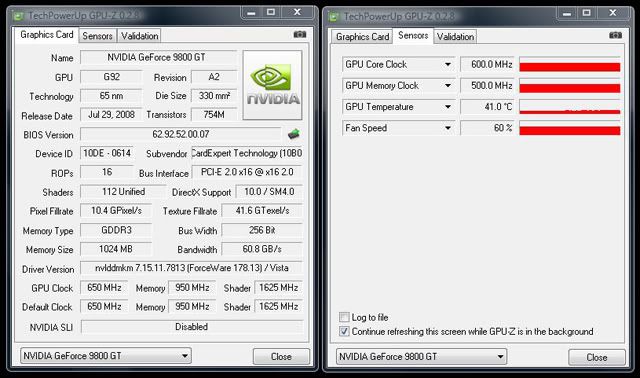This screenshot has width=640, height=378.
Task: Click the GDDR3 Memory Type value
Action: [116, 230]
